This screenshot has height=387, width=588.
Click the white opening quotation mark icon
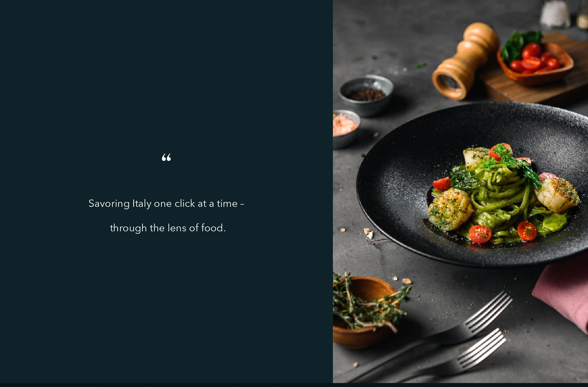click(x=166, y=157)
